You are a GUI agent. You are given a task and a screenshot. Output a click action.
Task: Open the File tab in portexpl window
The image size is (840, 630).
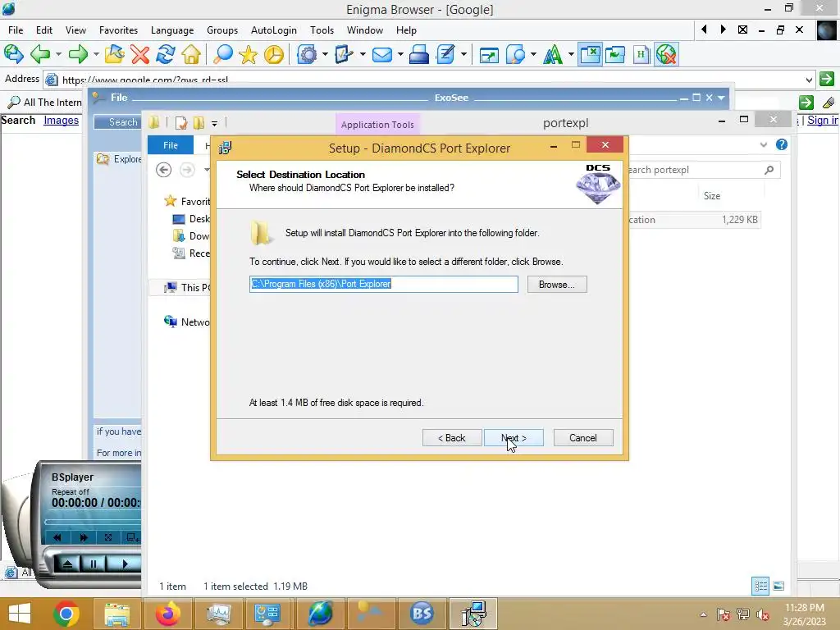click(171, 145)
